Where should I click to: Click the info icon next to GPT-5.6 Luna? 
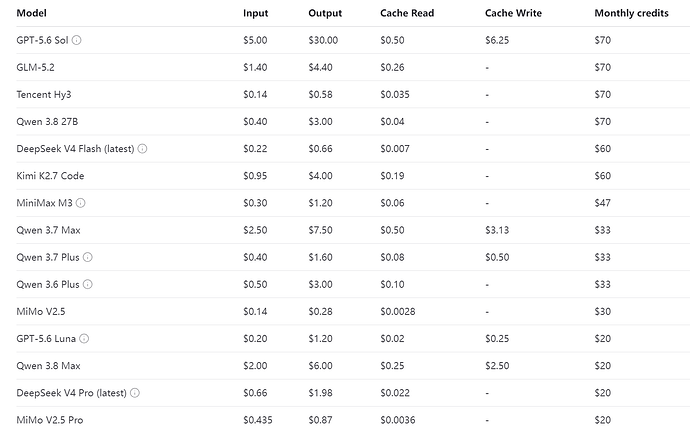84,339
